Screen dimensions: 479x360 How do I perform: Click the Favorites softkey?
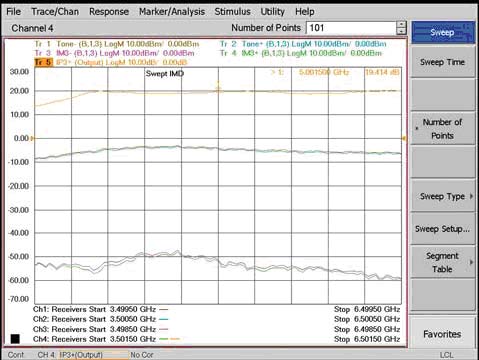click(442, 334)
